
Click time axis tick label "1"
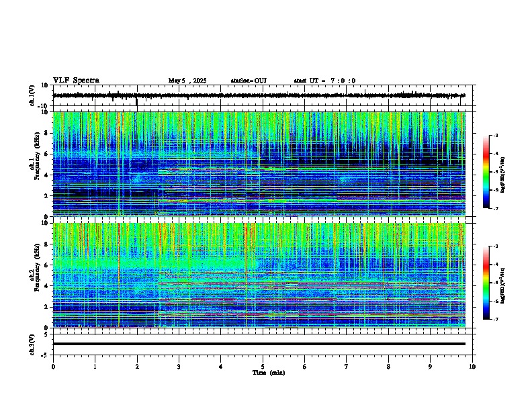[x=95, y=367]
